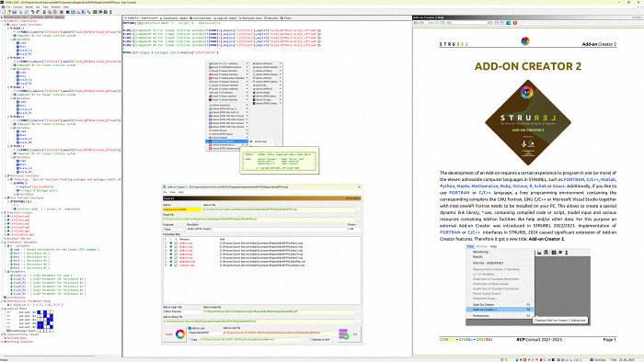The width and height of the screenshot is (644, 362).
Task: Click the color wheel icon in Add-on Creator
Action: tap(180, 334)
